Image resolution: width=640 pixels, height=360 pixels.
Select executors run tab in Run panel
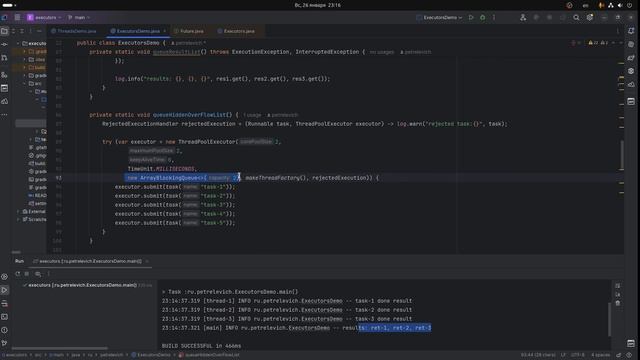pyautogui.click(x=87, y=261)
